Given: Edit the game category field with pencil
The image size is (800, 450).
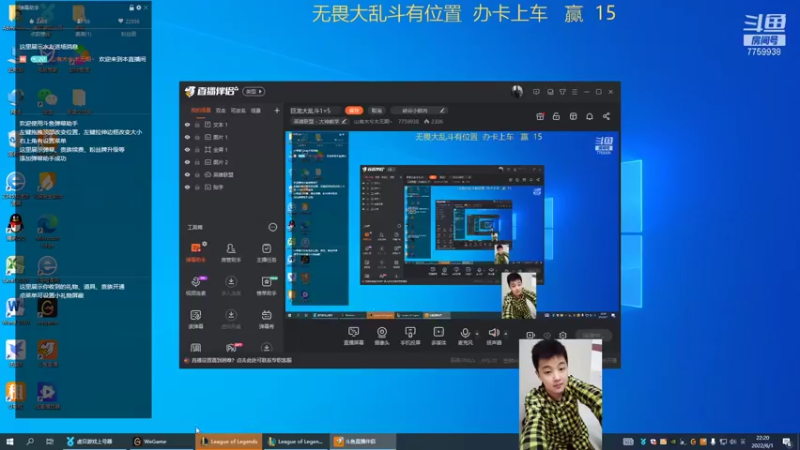Looking at the screenshot, I should click(x=320, y=121).
